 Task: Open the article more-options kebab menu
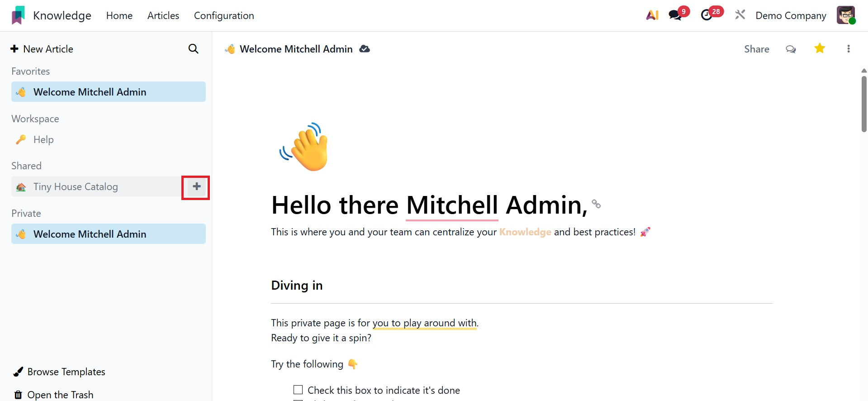(849, 49)
